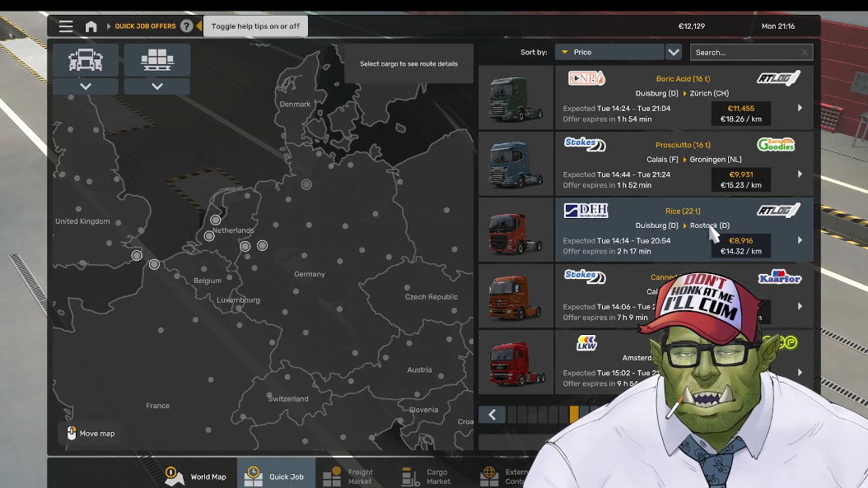
Task: Select the orange truck job thumbnail
Action: tap(516, 296)
